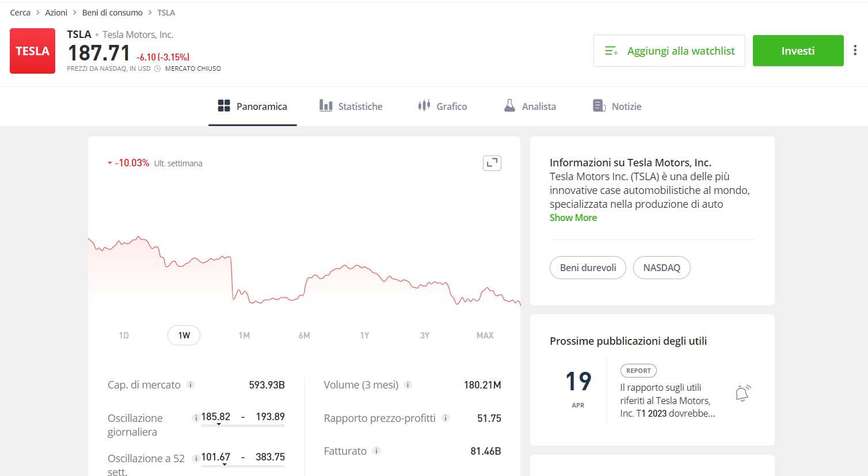Screen dimensions: 868x476
Task: Click info icon next to Oscillazione a 52 sett.
Action: pos(196,458)
